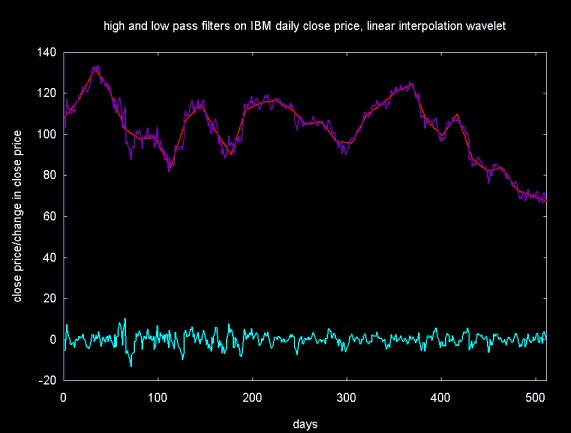Click the x-axis tick label 200
Screen dimensions: 571x433
252,398
